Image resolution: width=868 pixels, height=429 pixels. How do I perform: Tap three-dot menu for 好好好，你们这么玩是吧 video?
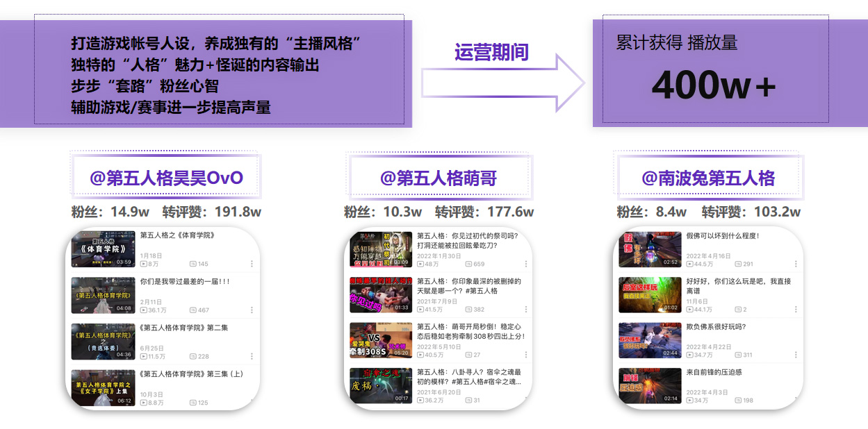[796, 310]
